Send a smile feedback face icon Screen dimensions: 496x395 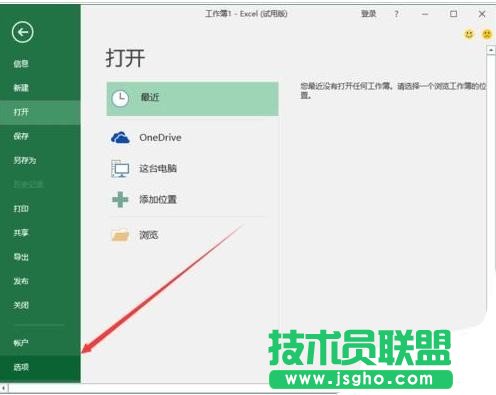point(469,34)
